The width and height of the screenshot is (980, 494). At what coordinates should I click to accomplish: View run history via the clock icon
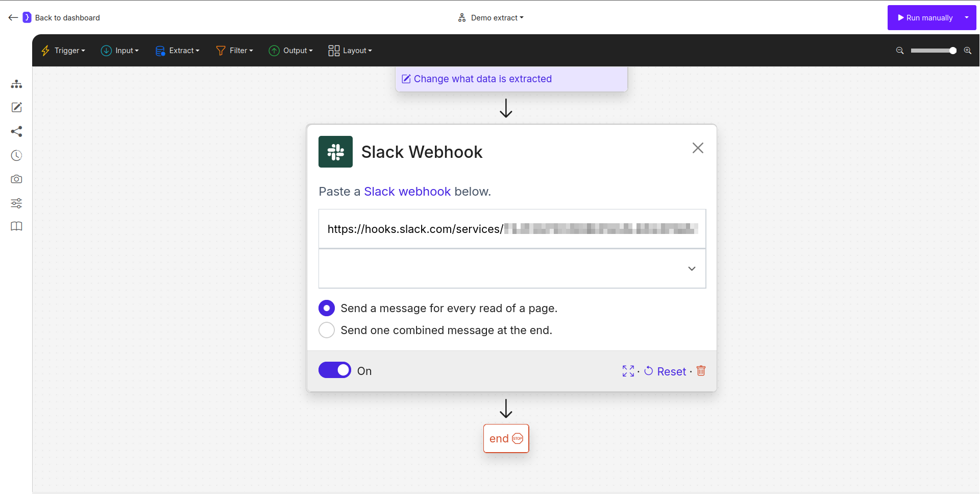(x=16, y=155)
